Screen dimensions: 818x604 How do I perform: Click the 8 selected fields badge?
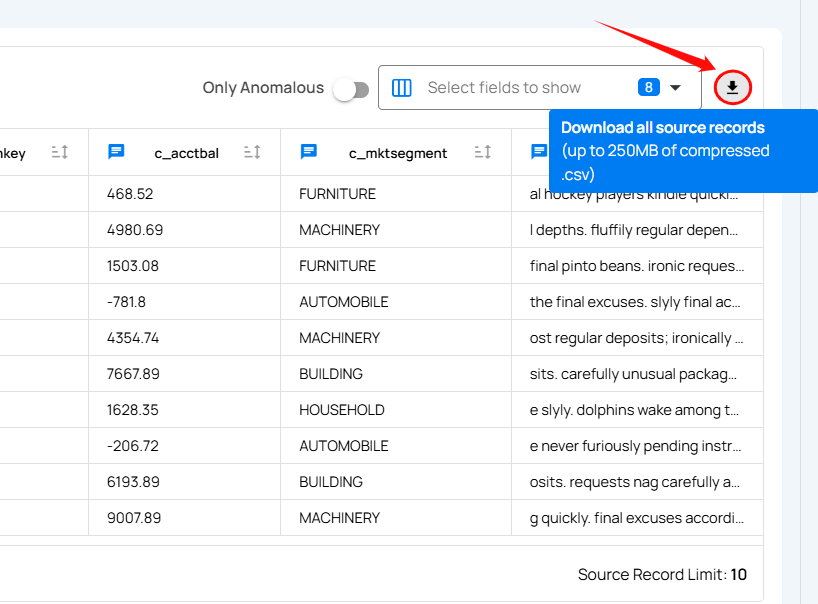[x=648, y=87]
